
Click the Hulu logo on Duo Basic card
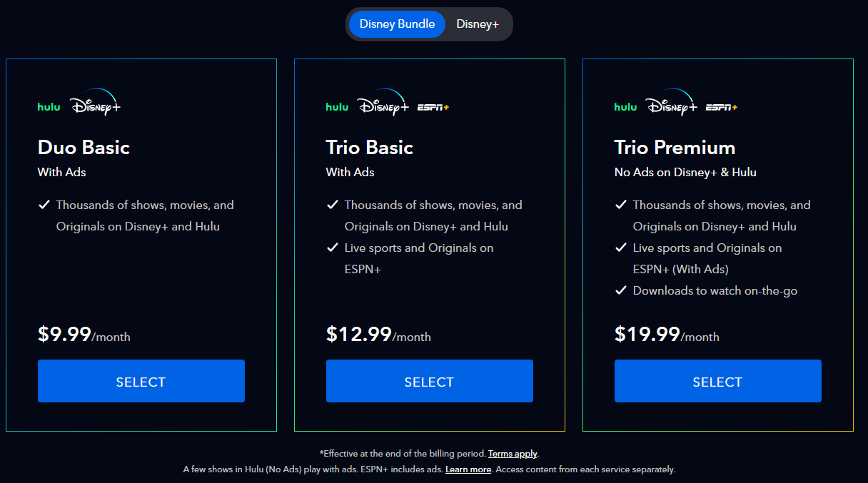(x=48, y=106)
